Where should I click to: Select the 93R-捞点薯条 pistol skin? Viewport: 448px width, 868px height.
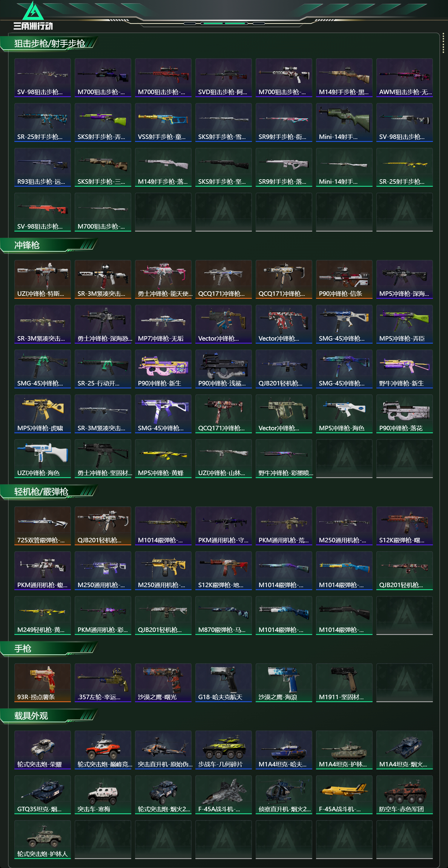42,683
